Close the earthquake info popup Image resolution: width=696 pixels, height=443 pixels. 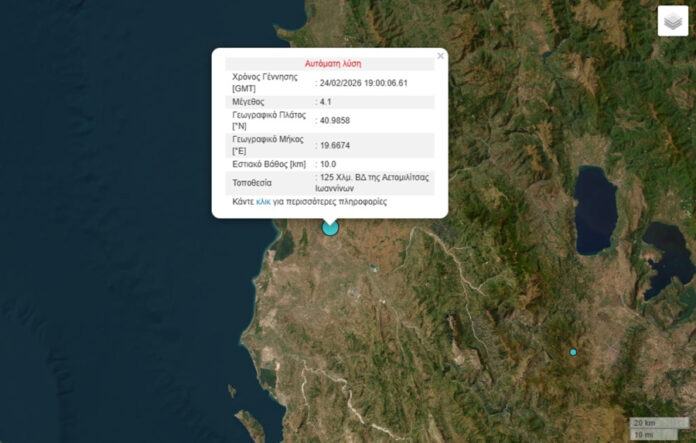440,56
